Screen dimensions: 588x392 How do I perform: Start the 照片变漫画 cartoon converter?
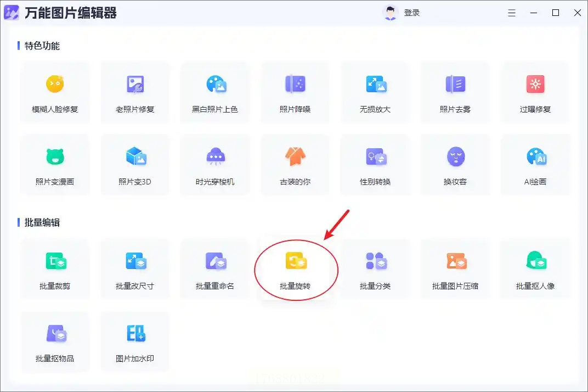coord(55,165)
